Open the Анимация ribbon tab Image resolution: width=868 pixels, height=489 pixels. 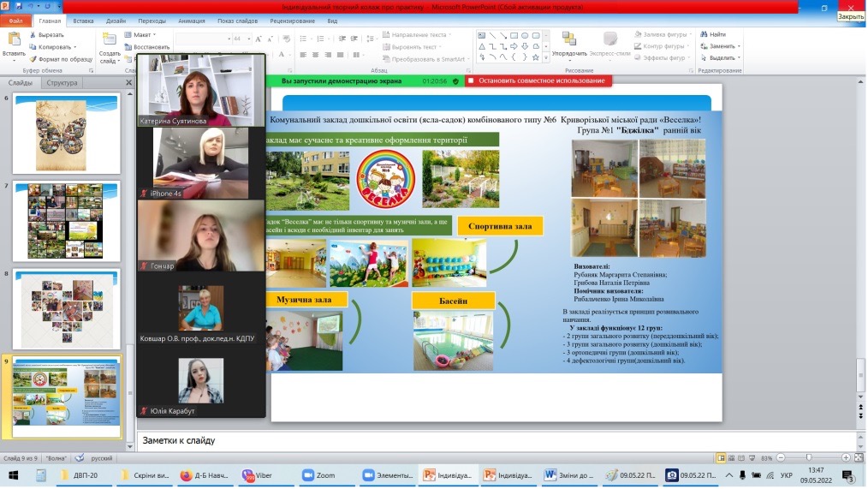193,21
